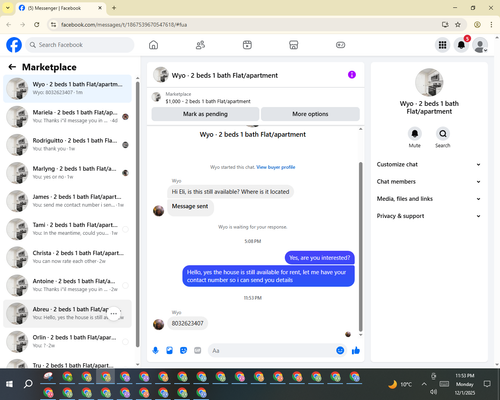Click the Facebook logo
Viewport: 500px width, 400px height.
pos(14,45)
